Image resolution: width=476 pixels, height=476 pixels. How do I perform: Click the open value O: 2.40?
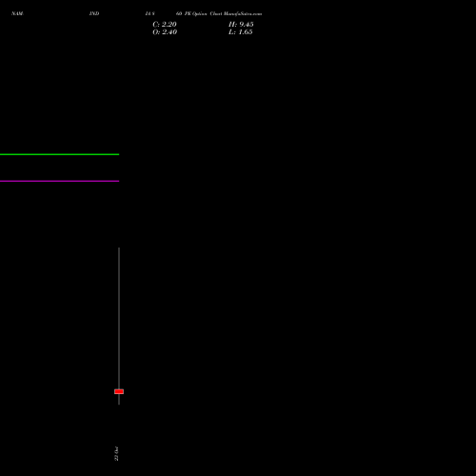(x=165, y=32)
